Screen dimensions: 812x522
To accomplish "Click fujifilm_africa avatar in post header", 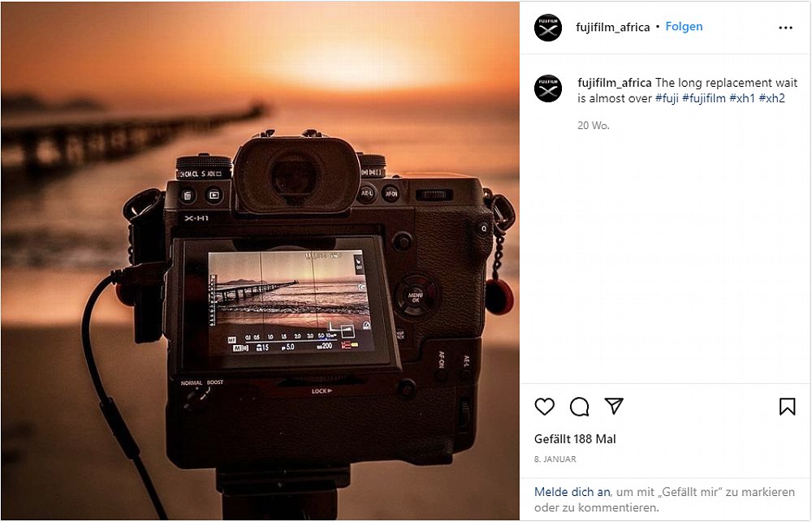I will click(548, 28).
